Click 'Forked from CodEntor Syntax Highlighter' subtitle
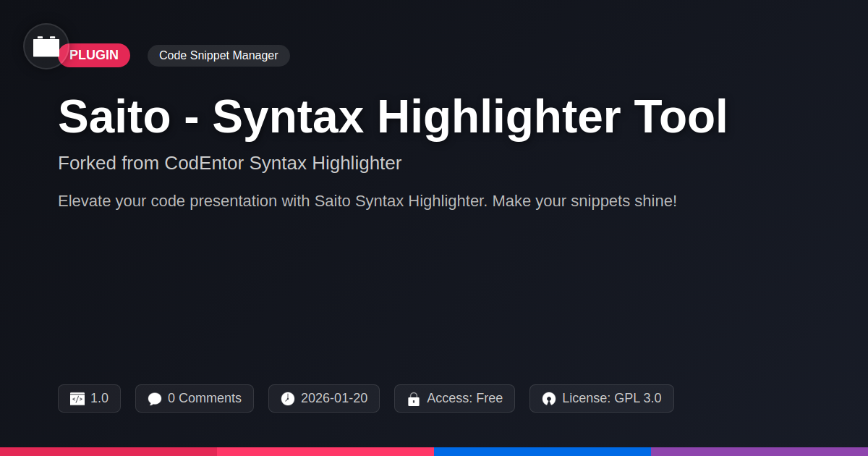This screenshot has width=868, height=456. pyautogui.click(x=229, y=163)
